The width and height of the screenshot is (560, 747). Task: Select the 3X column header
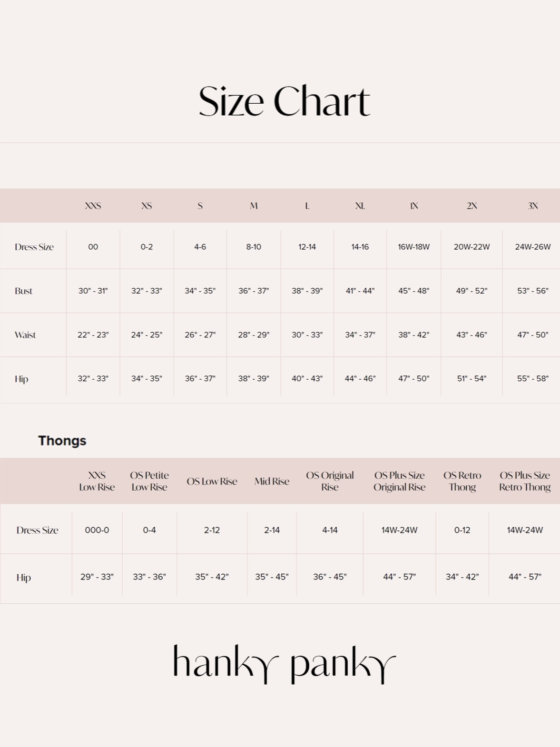point(532,206)
